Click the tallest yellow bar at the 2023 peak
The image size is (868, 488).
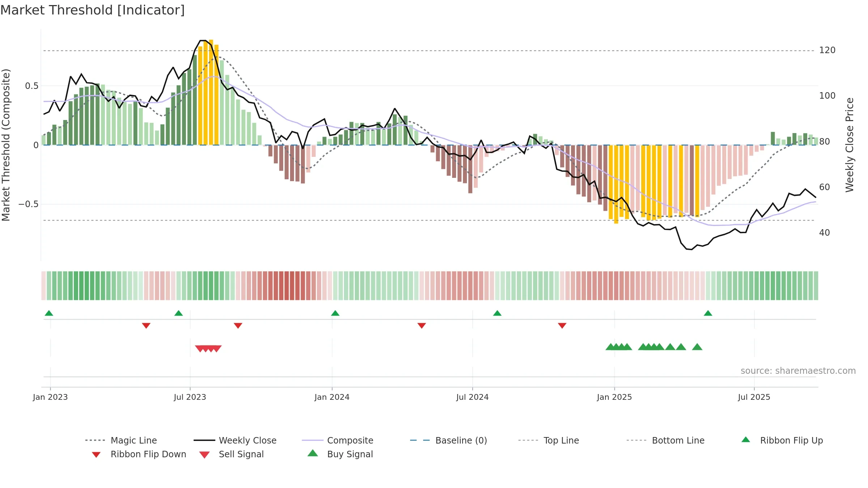pos(211,92)
